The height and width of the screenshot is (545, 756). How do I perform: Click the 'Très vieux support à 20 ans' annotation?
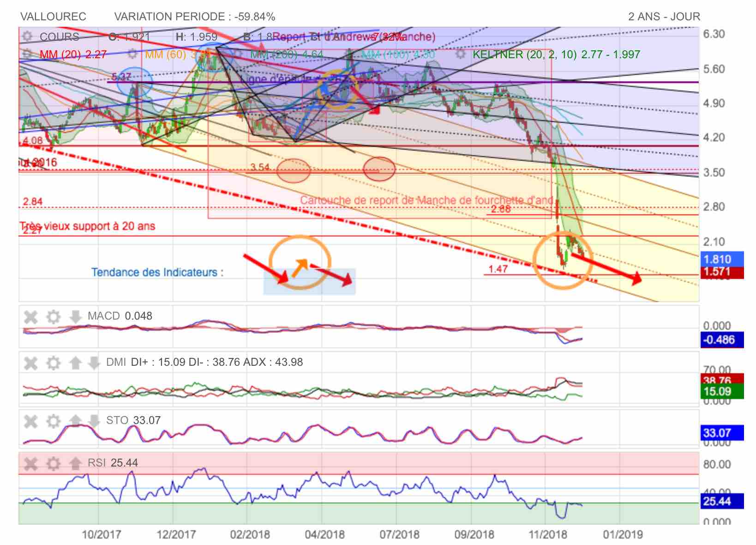pos(87,226)
